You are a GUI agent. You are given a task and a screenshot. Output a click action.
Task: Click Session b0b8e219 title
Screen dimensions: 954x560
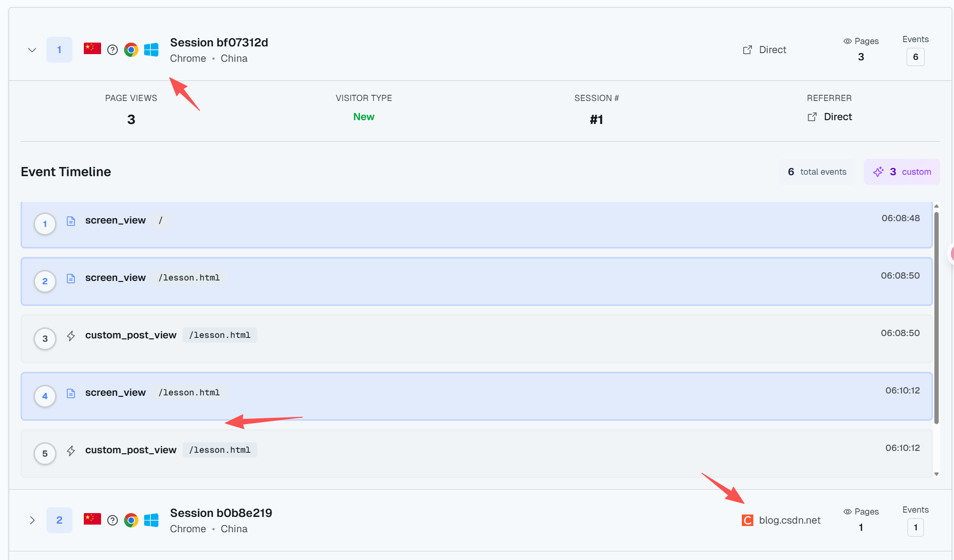221,513
